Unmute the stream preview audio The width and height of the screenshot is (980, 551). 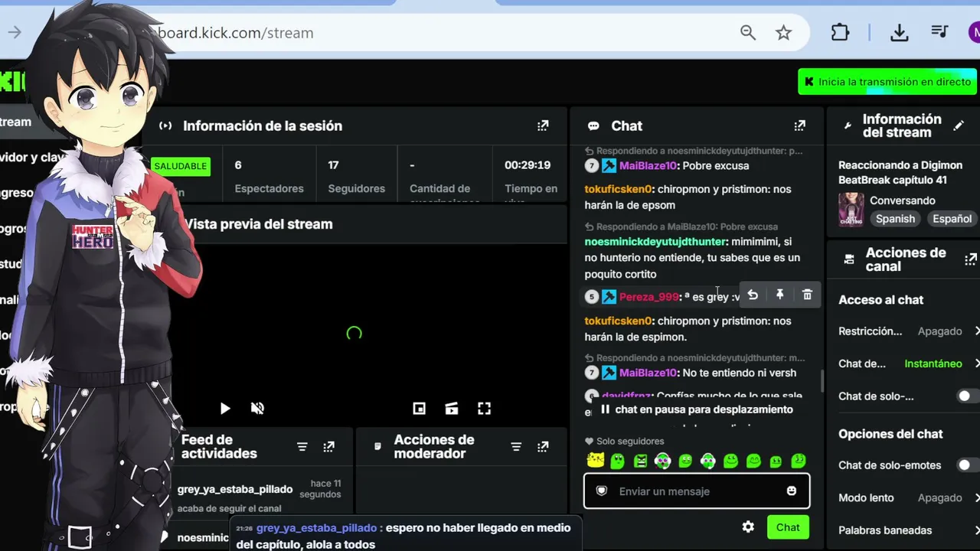pos(257,409)
